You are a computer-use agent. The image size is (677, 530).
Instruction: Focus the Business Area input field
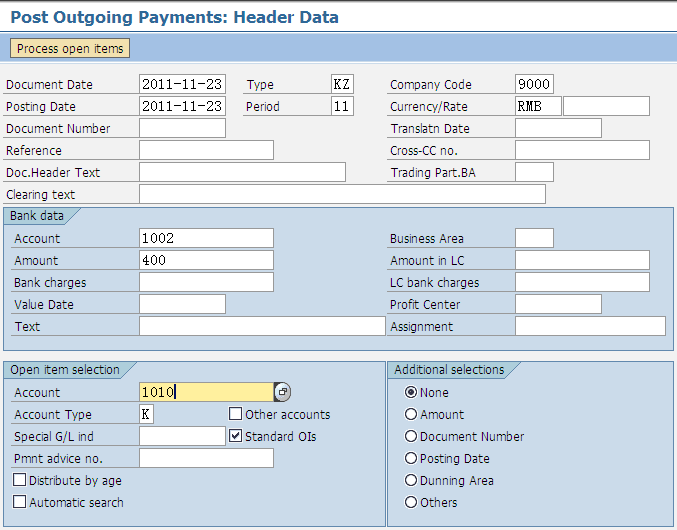pyautogui.click(x=534, y=238)
